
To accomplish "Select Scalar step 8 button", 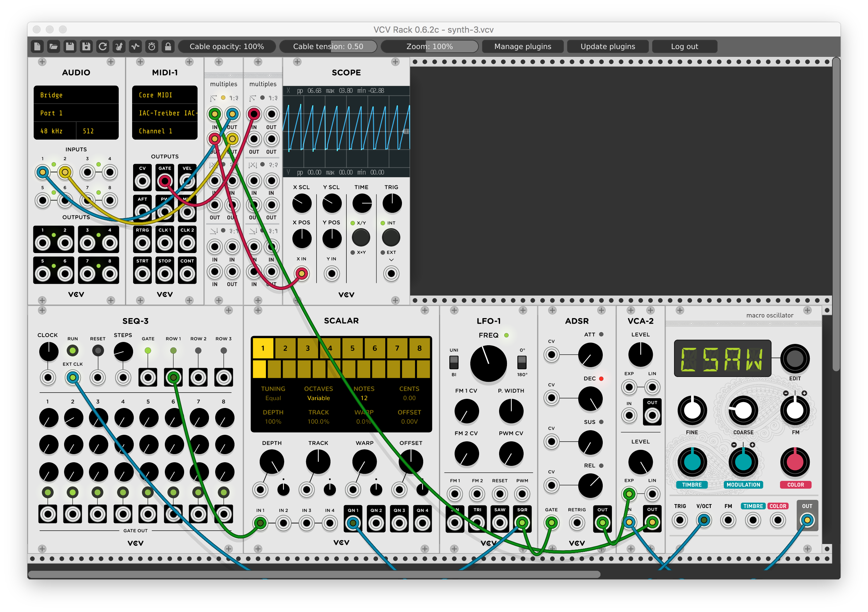I will [419, 348].
